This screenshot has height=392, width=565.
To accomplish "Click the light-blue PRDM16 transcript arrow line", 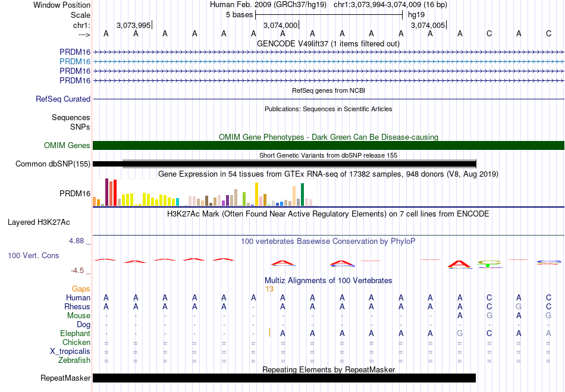I will (329, 62).
